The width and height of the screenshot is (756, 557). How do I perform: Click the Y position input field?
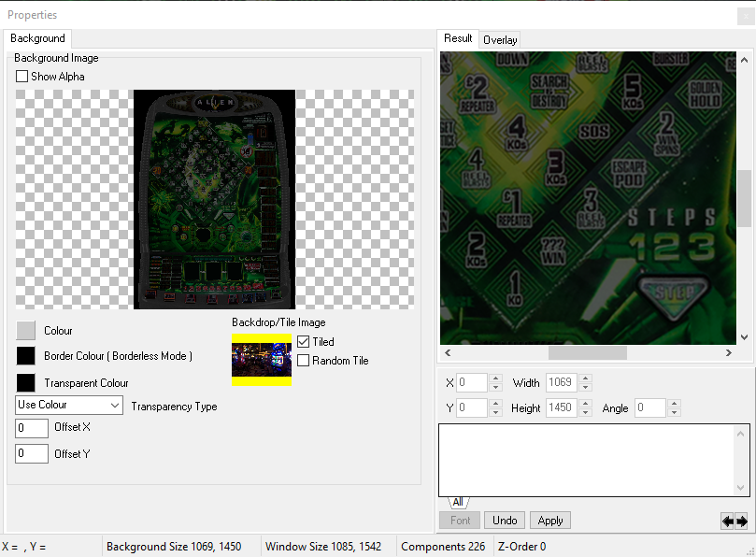click(472, 408)
